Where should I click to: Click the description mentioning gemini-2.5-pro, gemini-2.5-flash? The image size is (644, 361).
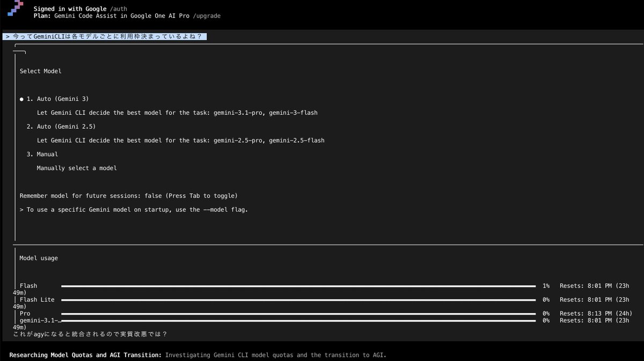click(181, 141)
